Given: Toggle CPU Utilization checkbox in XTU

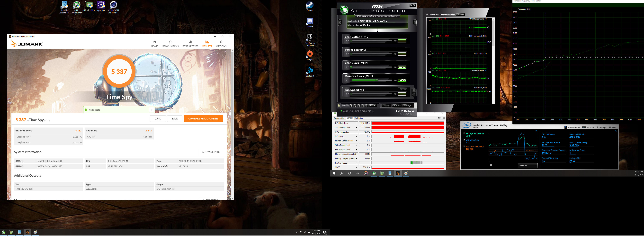Looking at the screenshot, I should pos(464,140).
